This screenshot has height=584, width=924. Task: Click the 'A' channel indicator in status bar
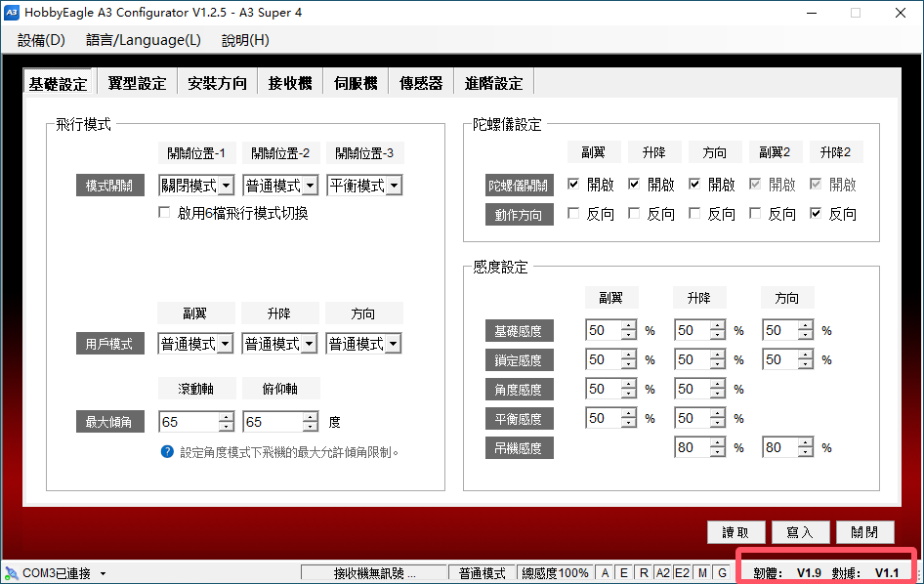[x=605, y=573]
